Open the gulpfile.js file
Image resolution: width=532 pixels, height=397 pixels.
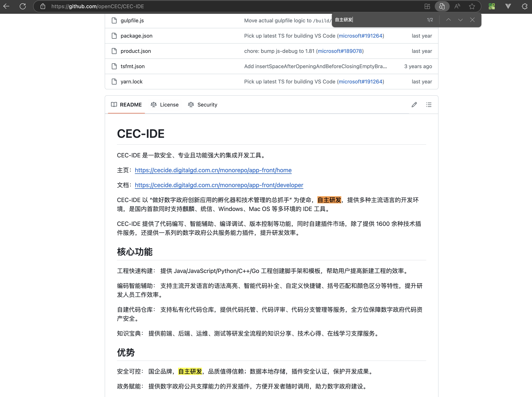pos(132,20)
